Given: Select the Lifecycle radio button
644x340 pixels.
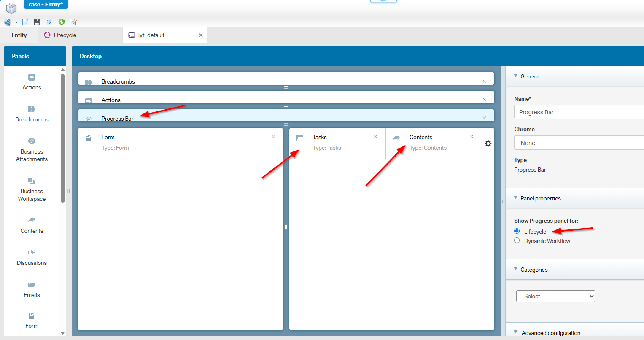Looking at the screenshot, I should coord(517,231).
